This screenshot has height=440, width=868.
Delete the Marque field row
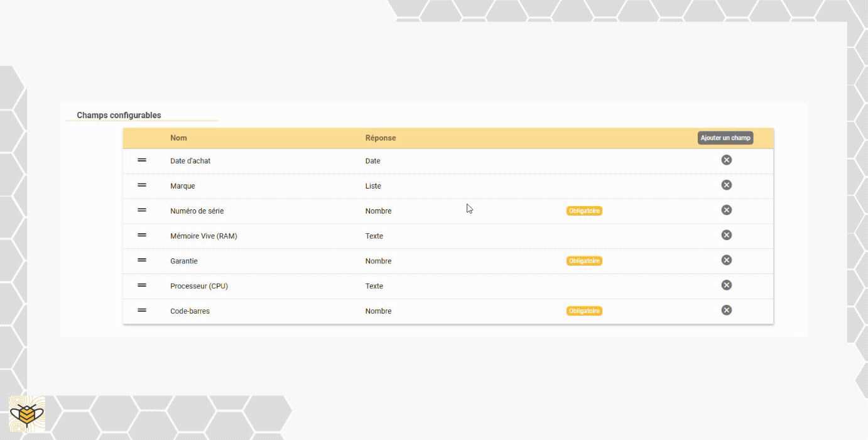coord(727,185)
